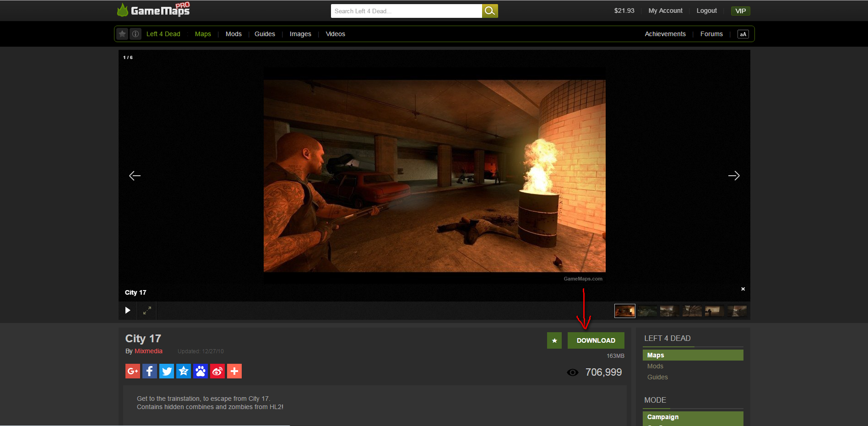The image size is (868, 426).
Task: Select the fifth gallery thumbnail
Action: point(715,311)
